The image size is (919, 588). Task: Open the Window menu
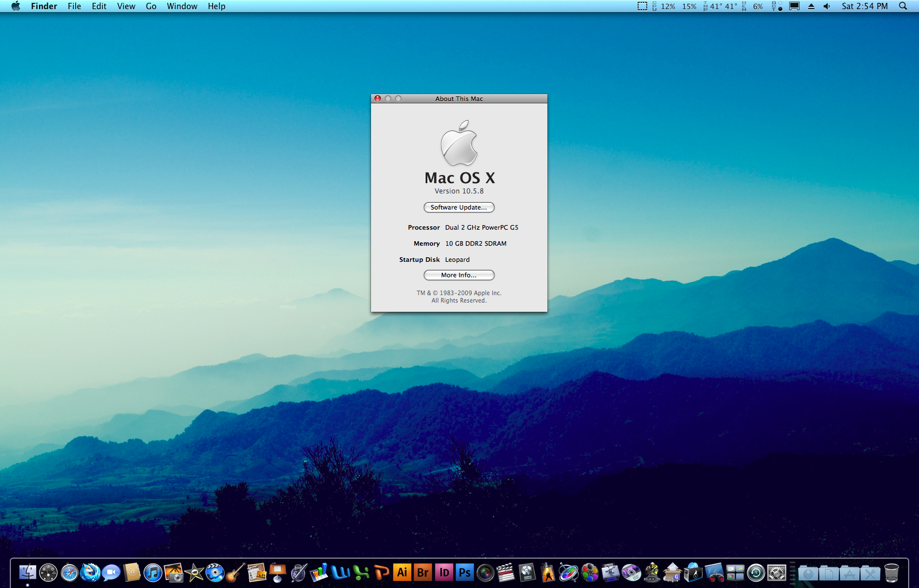(182, 6)
